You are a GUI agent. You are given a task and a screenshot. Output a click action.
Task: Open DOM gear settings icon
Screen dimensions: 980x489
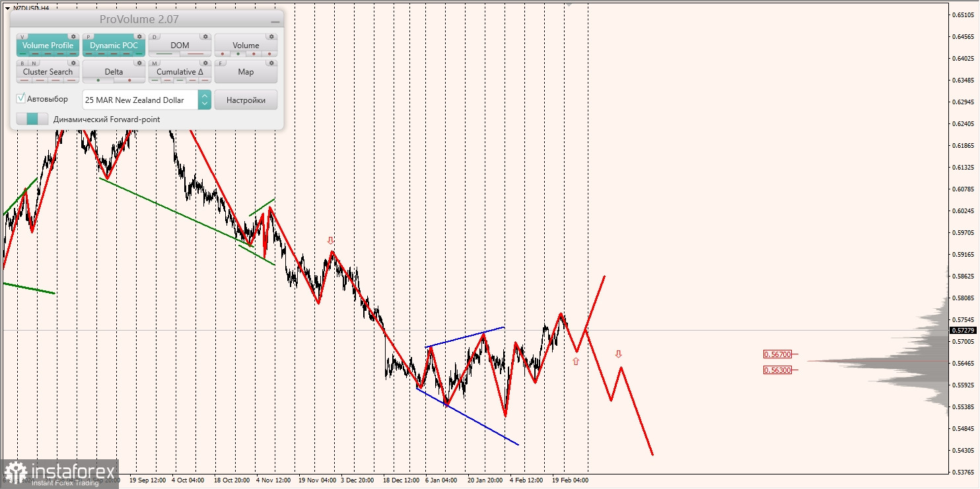tap(205, 37)
